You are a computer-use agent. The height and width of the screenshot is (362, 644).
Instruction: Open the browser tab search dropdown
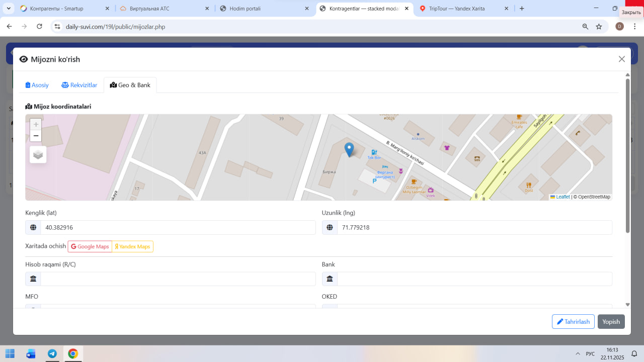[x=9, y=9]
